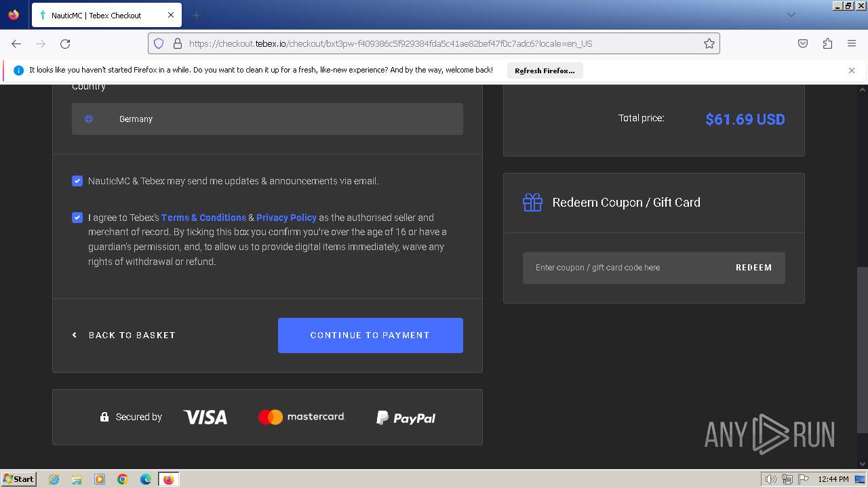Open Firefox application hamburger menu

pyautogui.click(x=852, y=43)
